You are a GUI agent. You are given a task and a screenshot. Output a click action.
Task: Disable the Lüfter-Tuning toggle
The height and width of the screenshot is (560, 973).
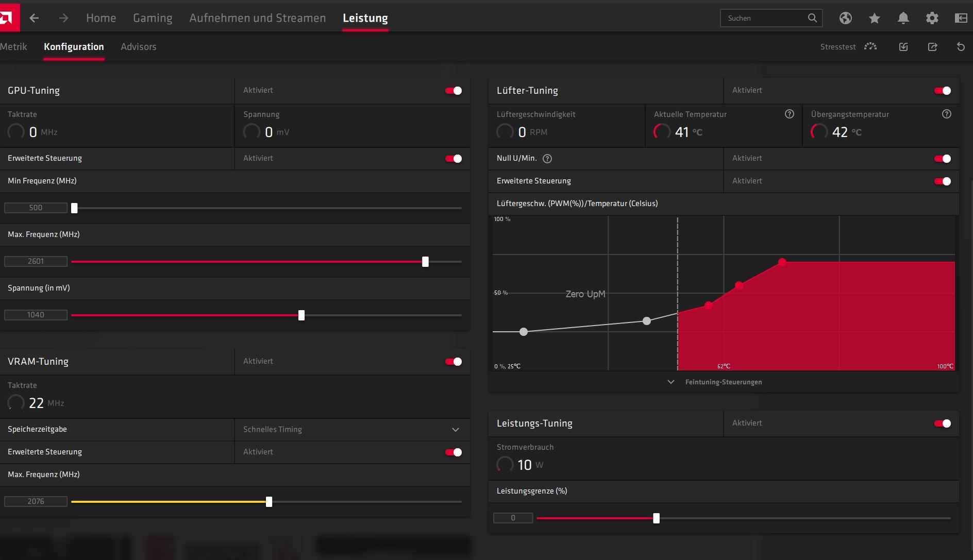(x=943, y=91)
